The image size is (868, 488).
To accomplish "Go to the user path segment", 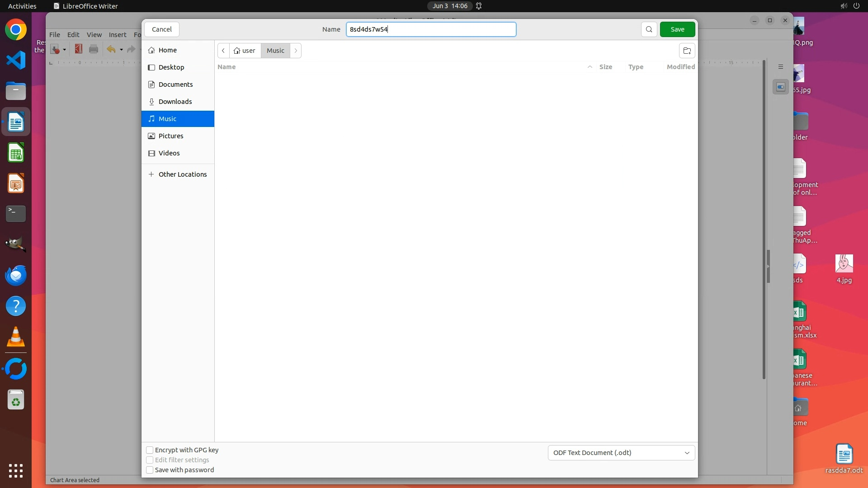I will [x=245, y=51].
